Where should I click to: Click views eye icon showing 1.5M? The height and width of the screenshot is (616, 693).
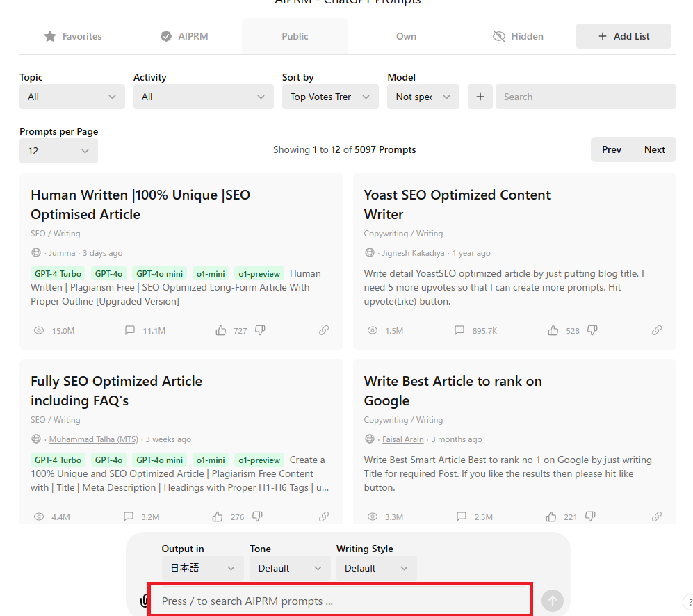373,330
